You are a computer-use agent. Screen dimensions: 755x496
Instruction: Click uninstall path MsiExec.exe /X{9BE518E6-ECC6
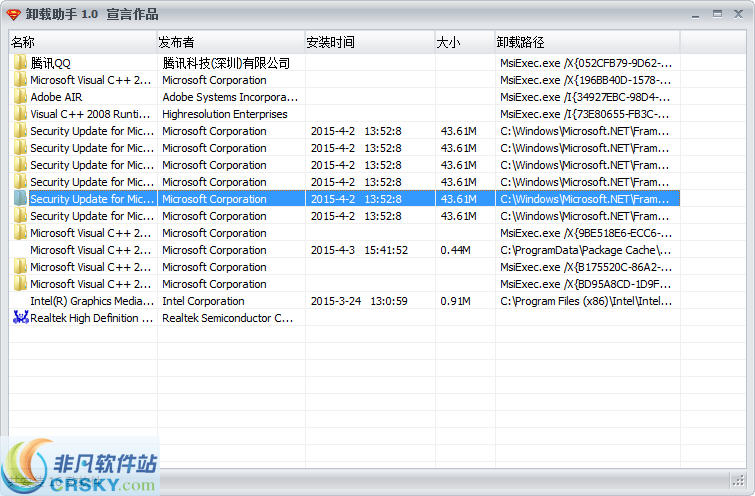tap(586, 233)
